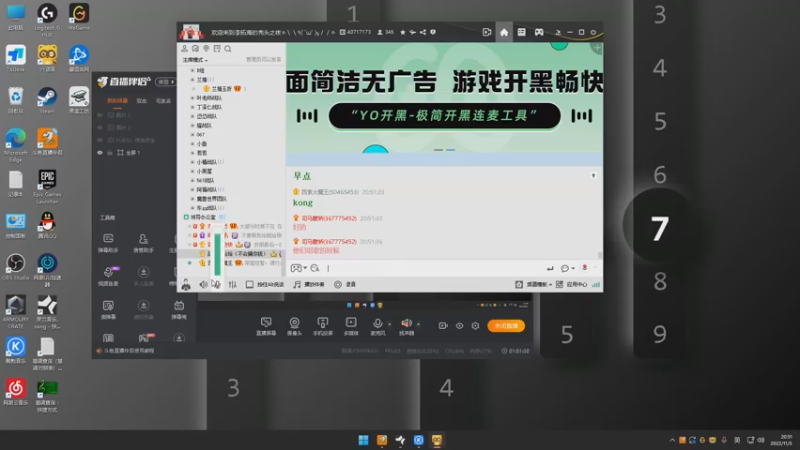Viewport: 800px width, 450px height.
Task: Click the person icon atop the channel sidebar
Action: (185, 48)
